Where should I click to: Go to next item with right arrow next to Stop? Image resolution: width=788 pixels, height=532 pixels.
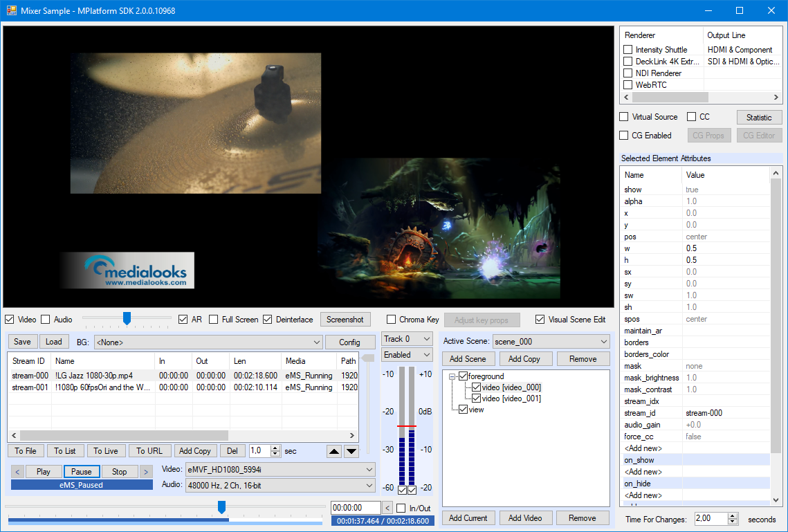[x=146, y=472]
